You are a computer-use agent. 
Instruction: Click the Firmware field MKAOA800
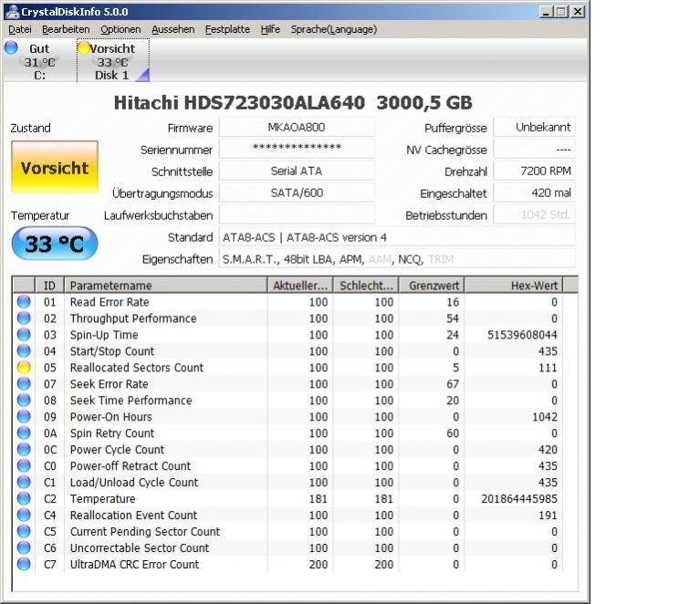coord(297,127)
